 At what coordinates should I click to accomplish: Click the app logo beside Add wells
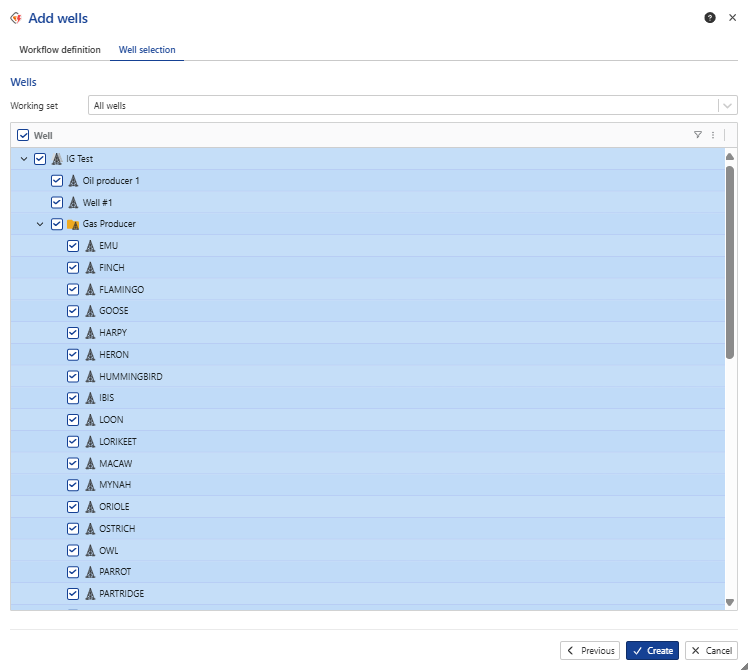16,18
